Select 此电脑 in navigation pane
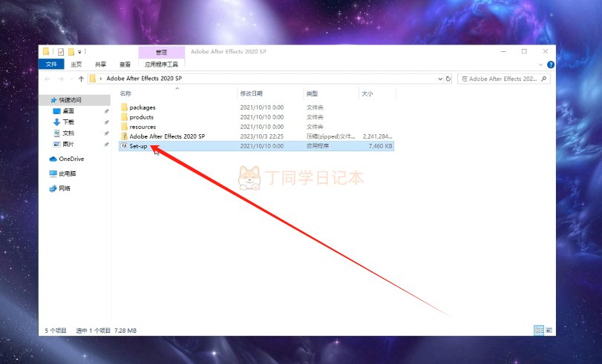 68,173
